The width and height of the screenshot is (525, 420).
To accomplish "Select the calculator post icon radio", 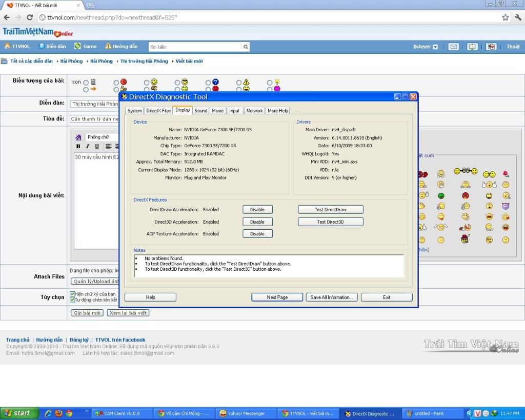I will click(86, 83).
